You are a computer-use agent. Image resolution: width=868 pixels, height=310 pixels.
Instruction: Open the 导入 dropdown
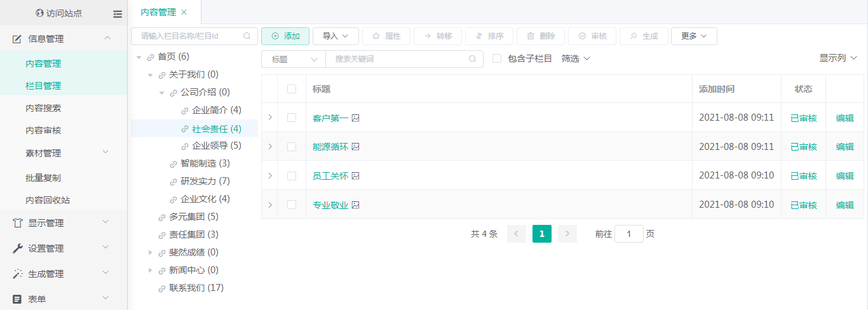click(x=336, y=36)
